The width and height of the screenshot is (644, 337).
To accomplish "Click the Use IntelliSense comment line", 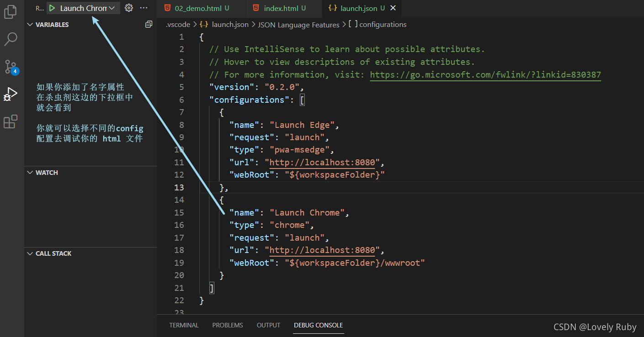I will point(347,49).
